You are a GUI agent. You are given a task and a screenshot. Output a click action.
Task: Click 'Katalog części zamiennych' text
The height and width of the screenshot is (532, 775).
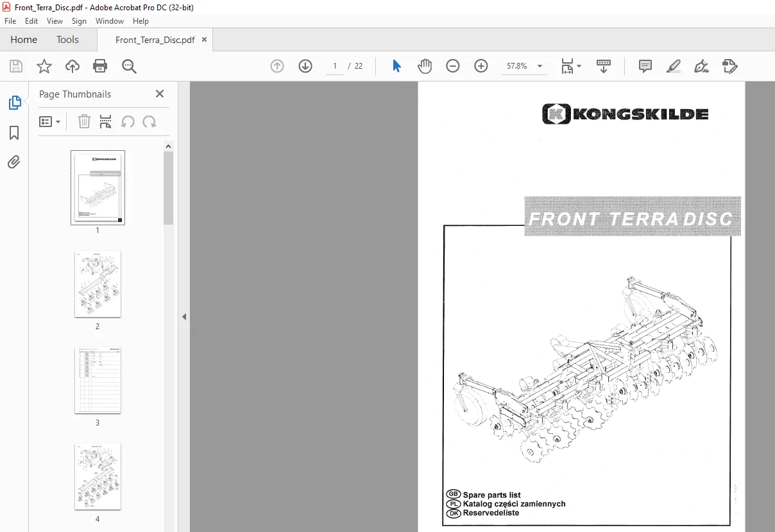pos(514,504)
